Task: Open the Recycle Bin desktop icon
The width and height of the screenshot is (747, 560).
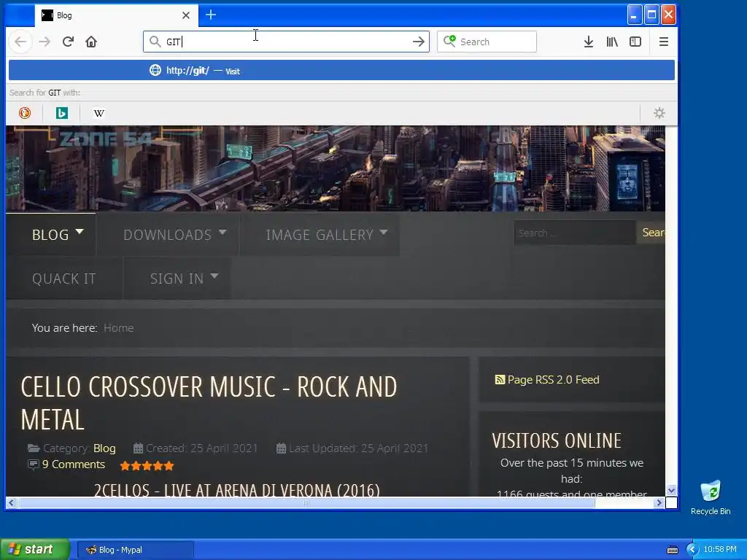Action: click(711, 497)
